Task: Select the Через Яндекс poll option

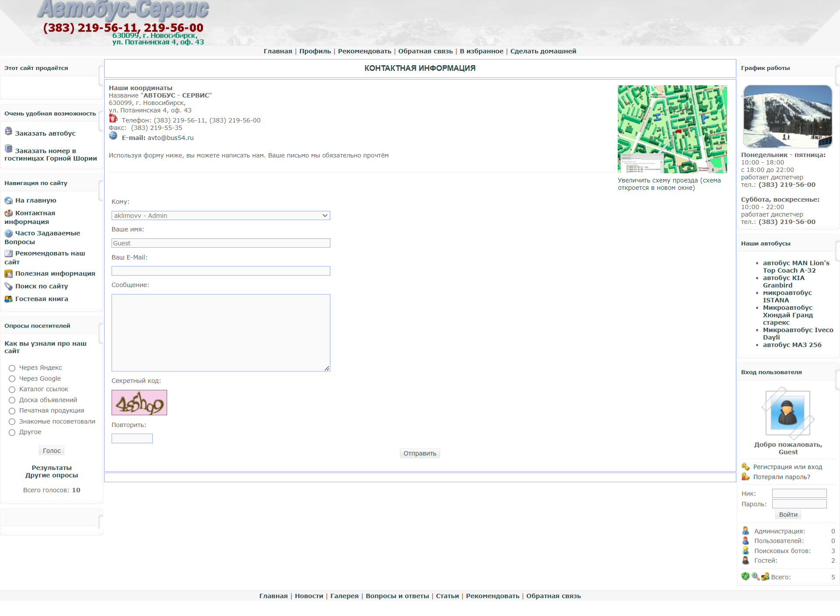Action: click(12, 368)
